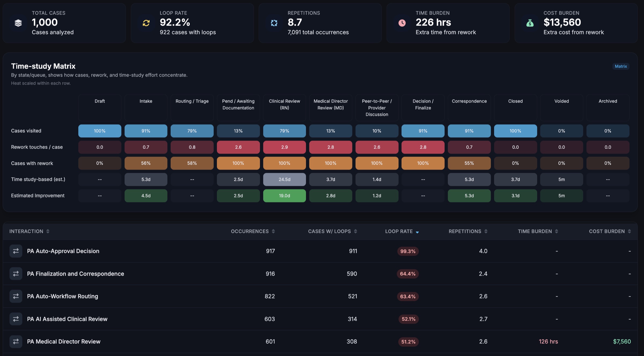Click the 19.0d Estimated Improvement cell
The height and width of the screenshot is (356, 644).
tap(284, 196)
